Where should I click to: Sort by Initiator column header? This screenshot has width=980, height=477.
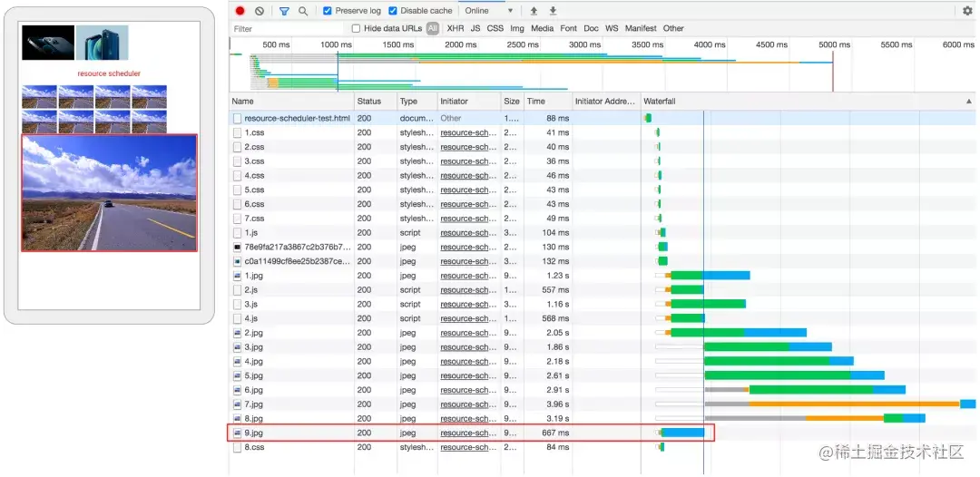coord(469,102)
